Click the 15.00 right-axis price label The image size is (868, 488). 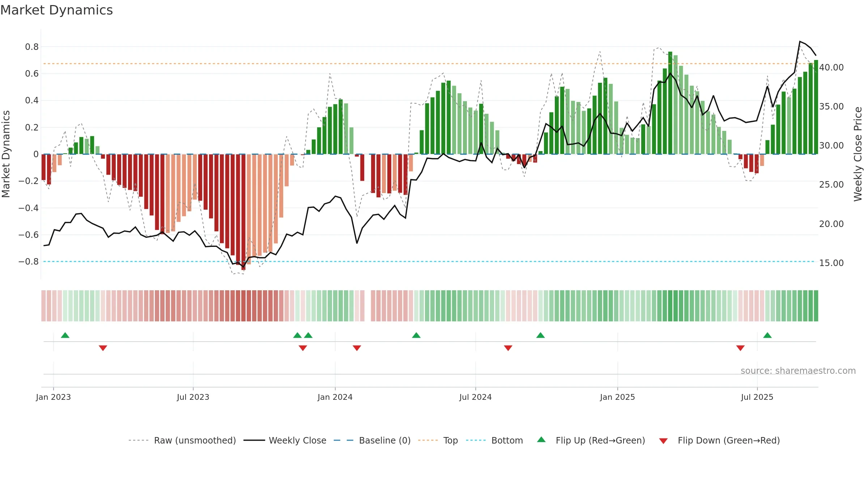coord(831,263)
